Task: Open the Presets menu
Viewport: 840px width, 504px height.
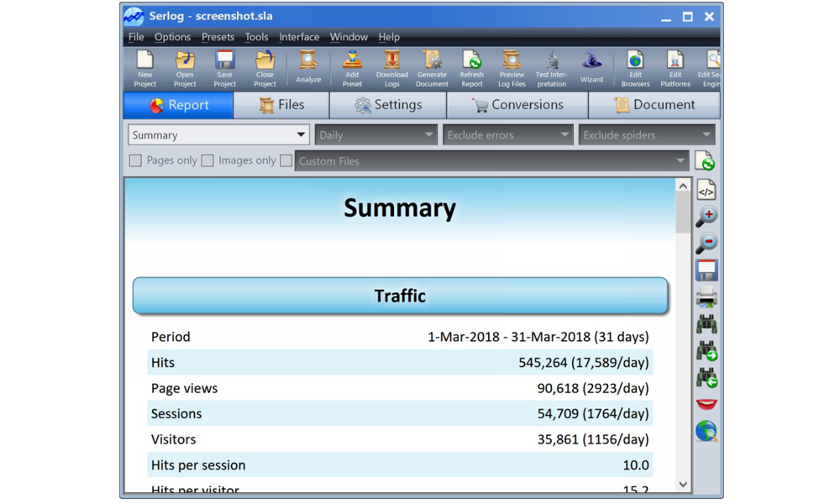Action: click(x=218, y=37)
